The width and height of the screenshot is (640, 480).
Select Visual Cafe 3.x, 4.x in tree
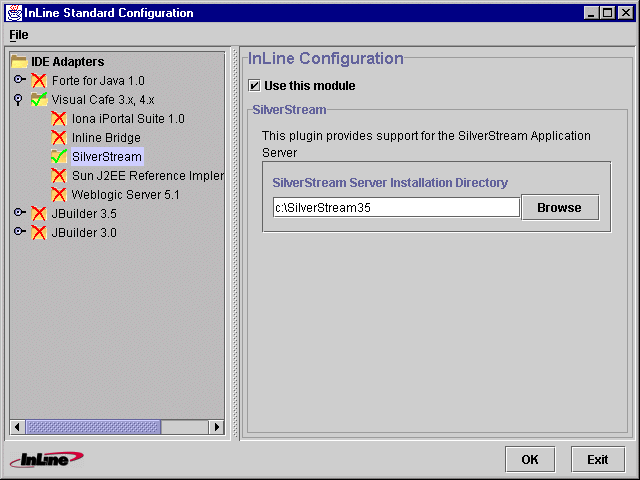(103, 100)
